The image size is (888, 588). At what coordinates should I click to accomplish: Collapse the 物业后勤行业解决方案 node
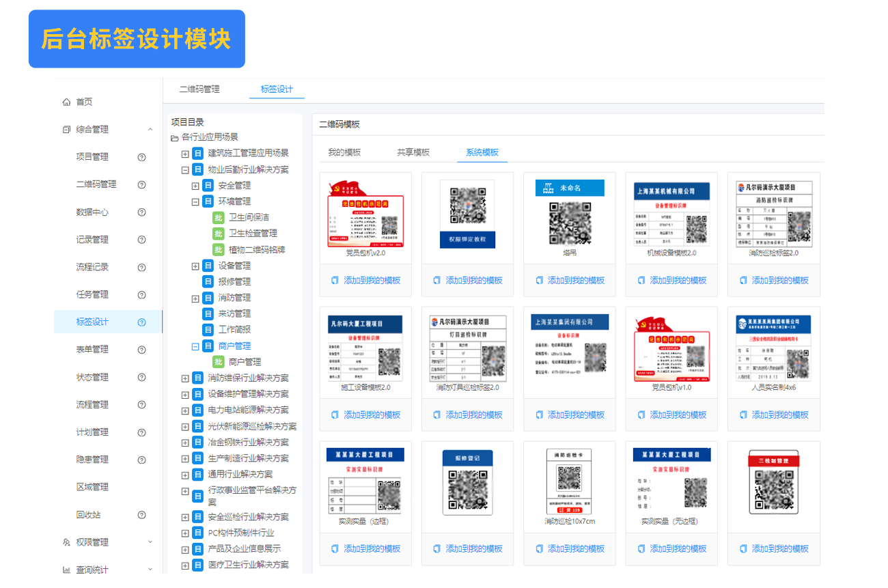coord(184,169)
